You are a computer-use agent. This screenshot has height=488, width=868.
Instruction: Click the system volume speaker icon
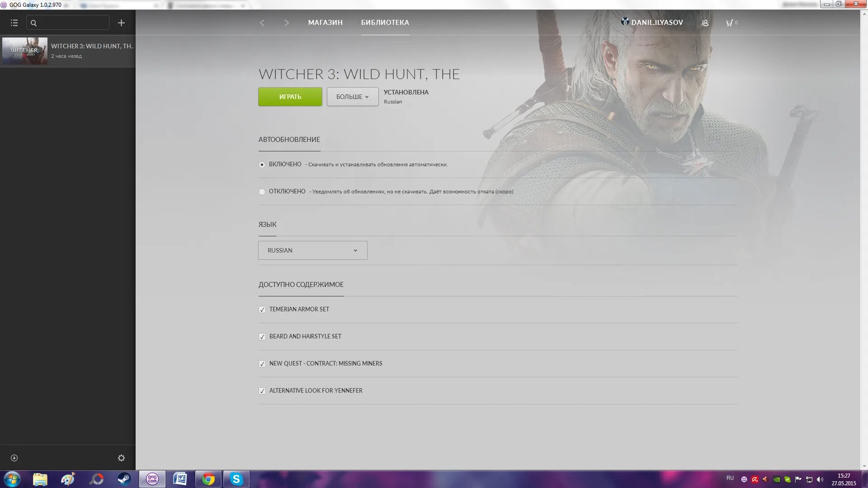coord(820,479)
